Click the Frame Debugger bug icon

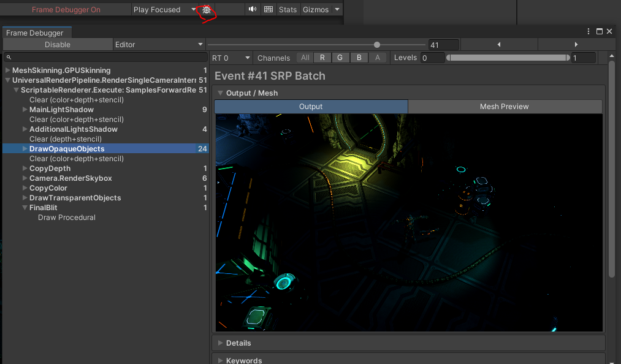207,10
